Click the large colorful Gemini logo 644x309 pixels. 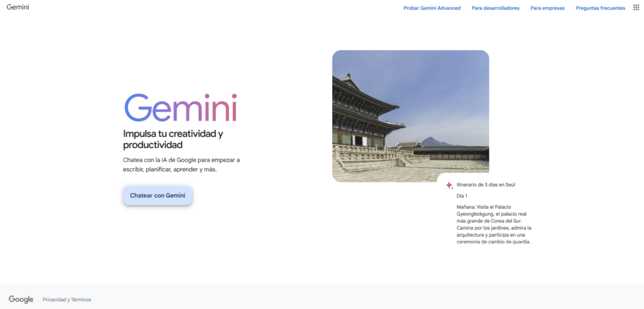pos(180,107)
